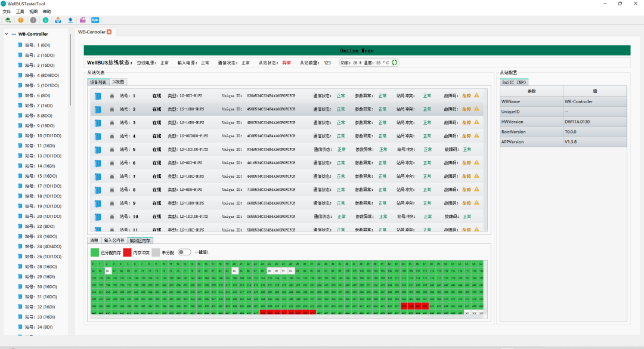
Task: Click the red 异常 slave status text
Action: point(286,63)
